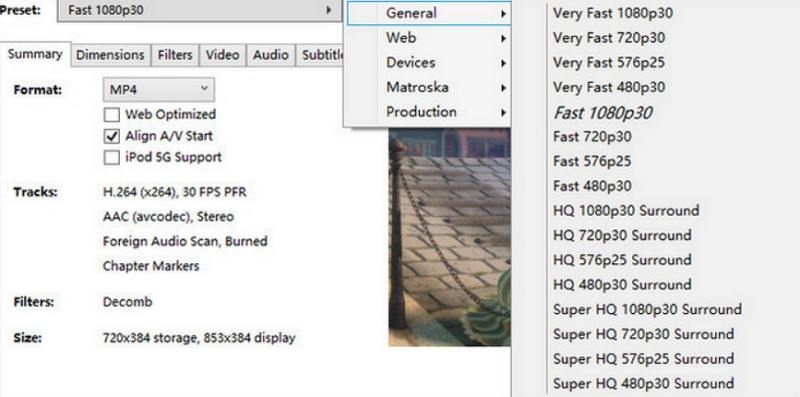The width and height of the screenshot is (800, 397).
Task: Choose the HQ 1080p30 Surround preset
Action: click(626, 211)
